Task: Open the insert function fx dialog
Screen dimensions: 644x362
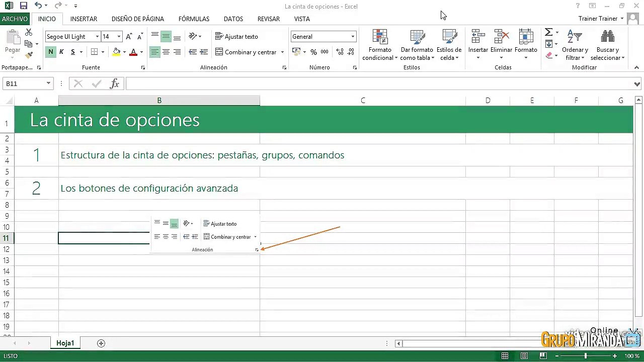Action: click(115, 84)
